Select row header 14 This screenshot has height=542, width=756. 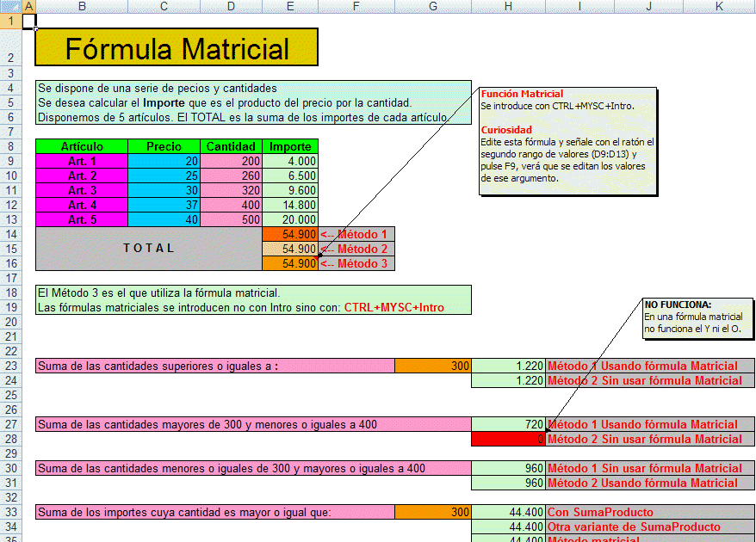click(12, 233)
